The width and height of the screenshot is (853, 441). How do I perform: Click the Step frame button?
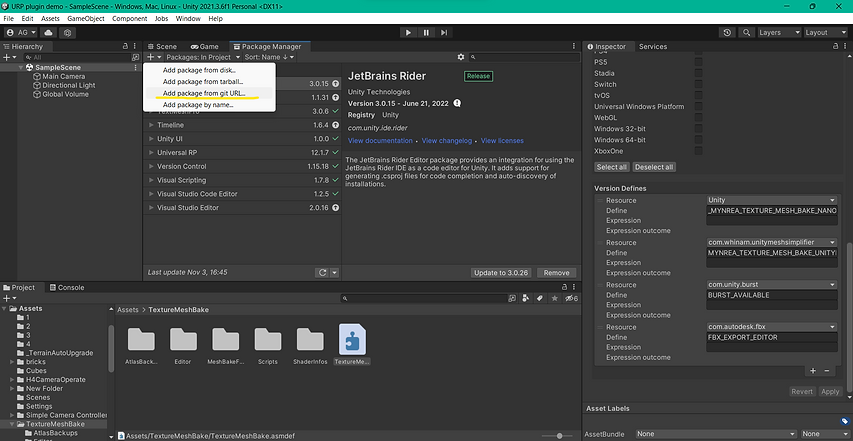coord(444,33)
